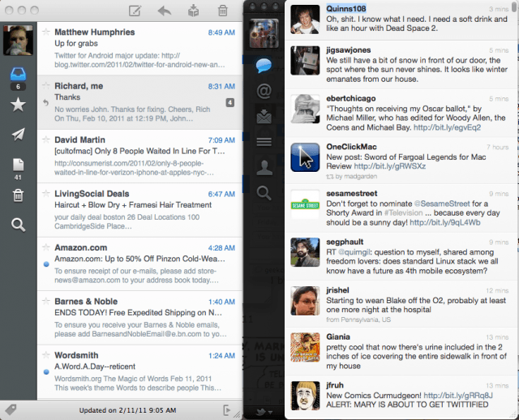Open bit.ly/9qL4Wb link in sesamestreet tweet
Screen dimensions: 519x420
(x=445, y=222)
